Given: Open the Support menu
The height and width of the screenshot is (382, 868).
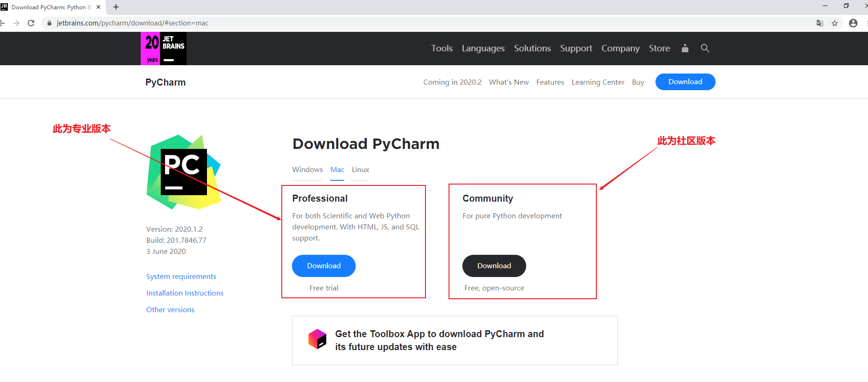Looking at the screenshot, I should click(576, 48).
